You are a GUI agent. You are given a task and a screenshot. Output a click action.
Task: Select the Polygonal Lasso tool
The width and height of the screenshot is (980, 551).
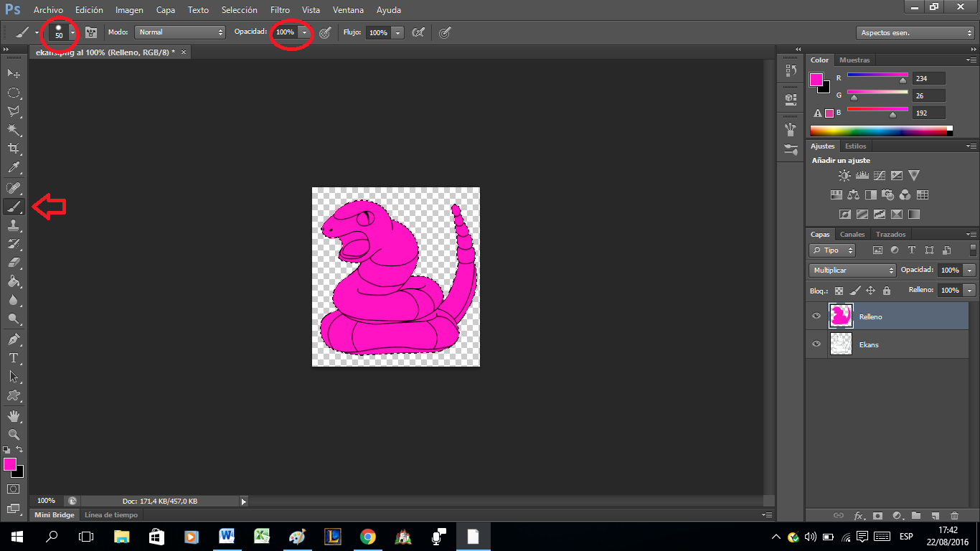tap(14, 111)
